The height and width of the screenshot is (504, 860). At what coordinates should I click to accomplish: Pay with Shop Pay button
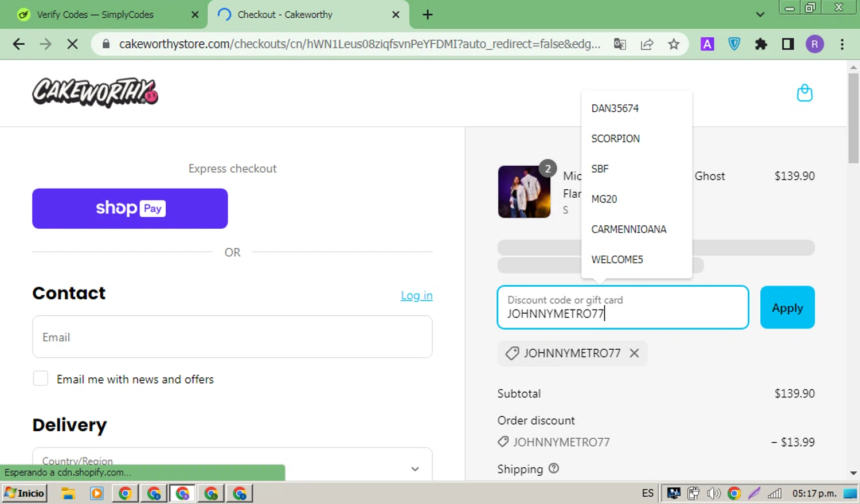[x=130, y=208]
